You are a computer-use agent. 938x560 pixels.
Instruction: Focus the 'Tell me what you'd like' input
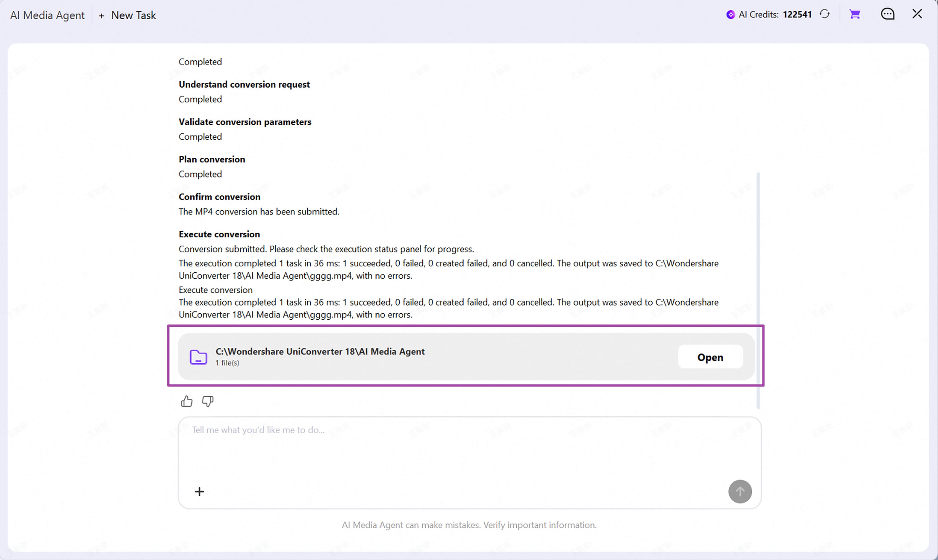[470, 463]
